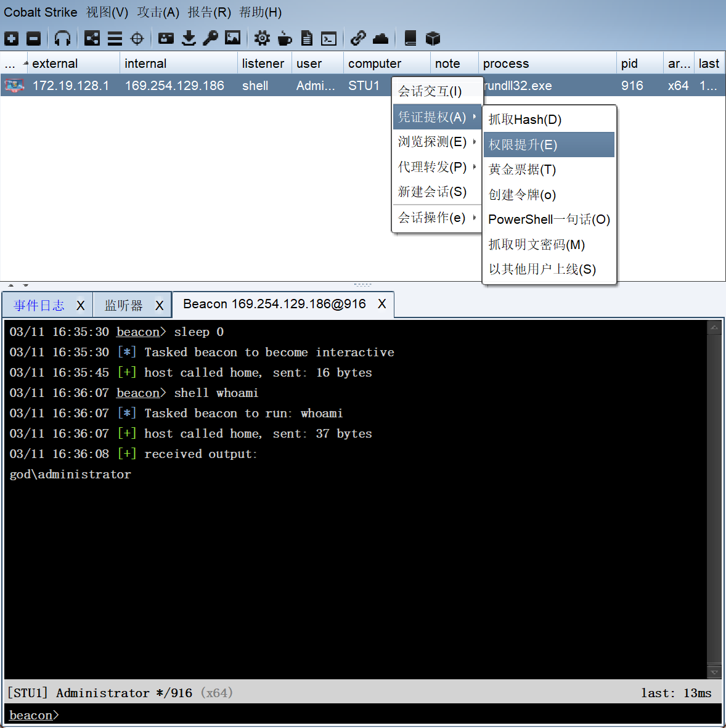Select the Beacon 169.254.129.186@916 tab

[x=274, y=304]
